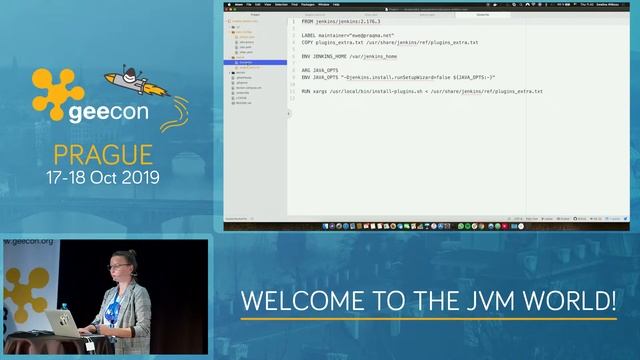
Task: Select the highlighted Dockerfile in the tree
Action: tap(255, 62)
